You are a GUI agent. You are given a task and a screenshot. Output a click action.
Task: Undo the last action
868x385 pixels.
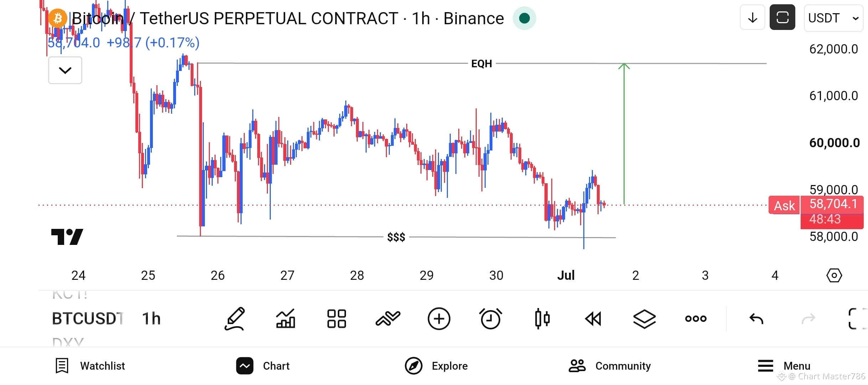(x=756, y=318)
